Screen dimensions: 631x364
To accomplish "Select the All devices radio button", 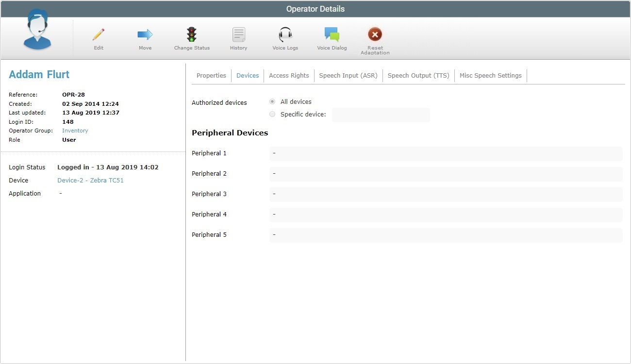I will coord(272,101).
